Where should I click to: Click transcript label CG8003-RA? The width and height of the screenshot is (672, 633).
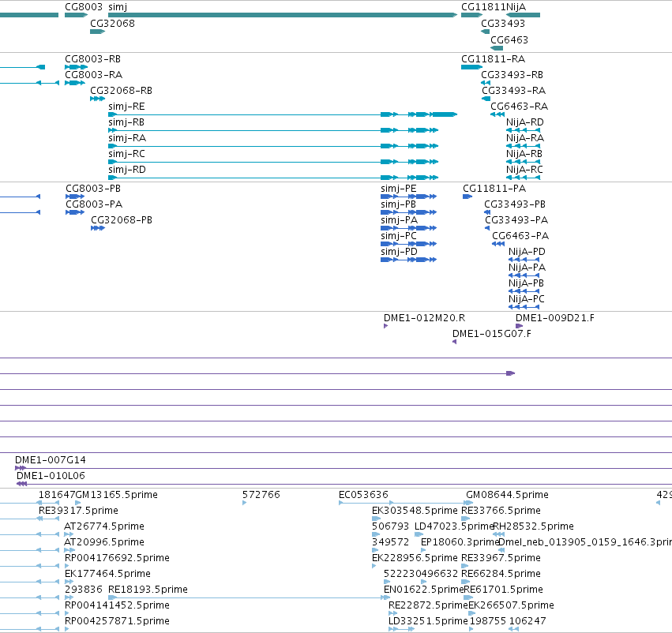pyautogui.click(x=93, y=74)
